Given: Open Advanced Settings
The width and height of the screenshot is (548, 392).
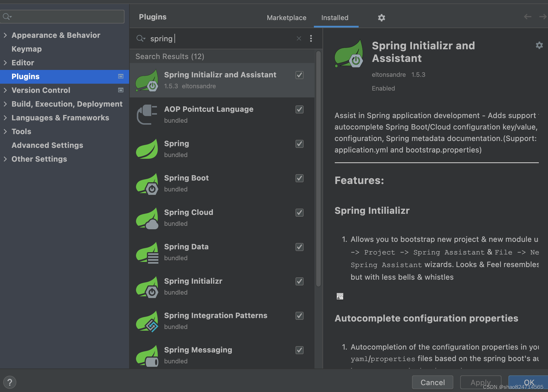Looking at the screenshot, I should [47, 145].
